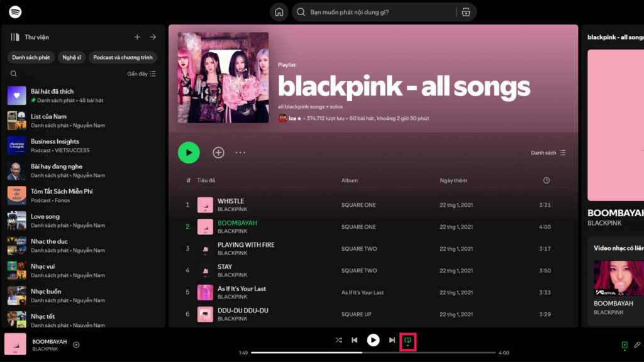Skip to previous track
Image resolution: width=644 pixels, height=362 pixels.
tap(355, 340)
